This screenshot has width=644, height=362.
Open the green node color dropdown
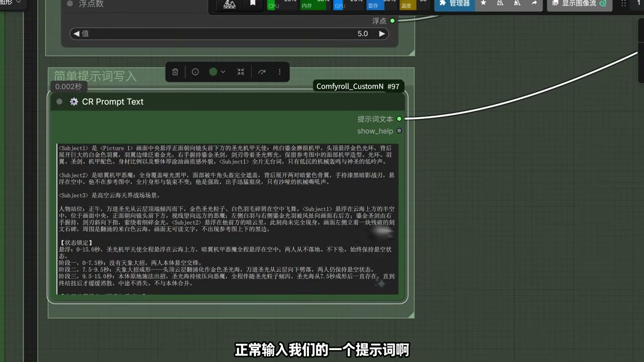click(217, 72)
